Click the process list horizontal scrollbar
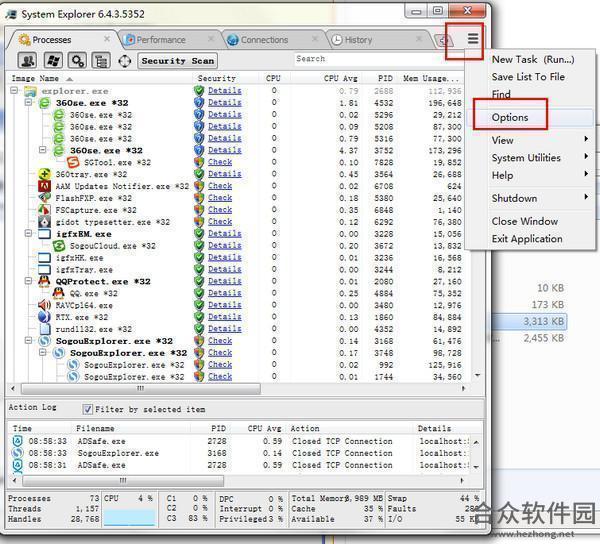Viewport: 600px width, 544px height. (x=141, y=389)
